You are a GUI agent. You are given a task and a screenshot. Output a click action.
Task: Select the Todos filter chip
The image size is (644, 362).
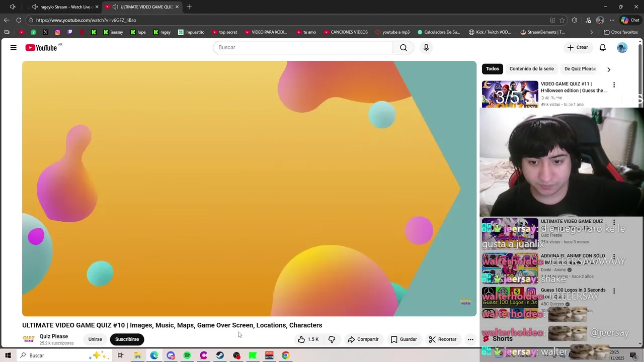point(493,69)
